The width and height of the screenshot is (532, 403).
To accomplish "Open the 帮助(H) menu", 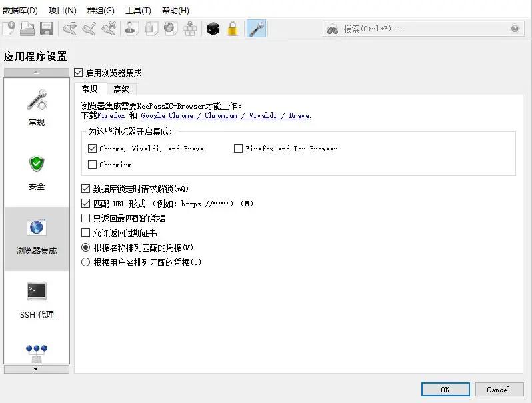I will pos(175,11).
